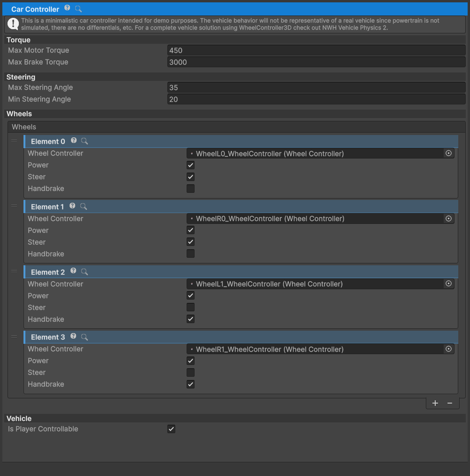Grab the Element 0 reorder handle
The image size is (470, 476).
coord(14,141)
